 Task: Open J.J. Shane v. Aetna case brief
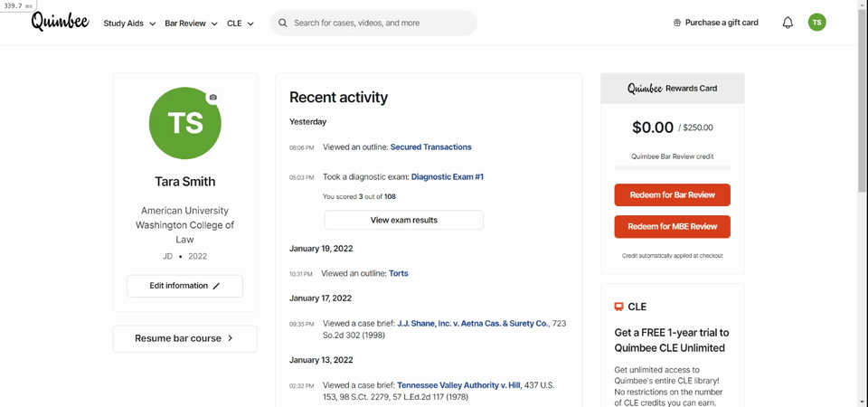coord(473,324)
